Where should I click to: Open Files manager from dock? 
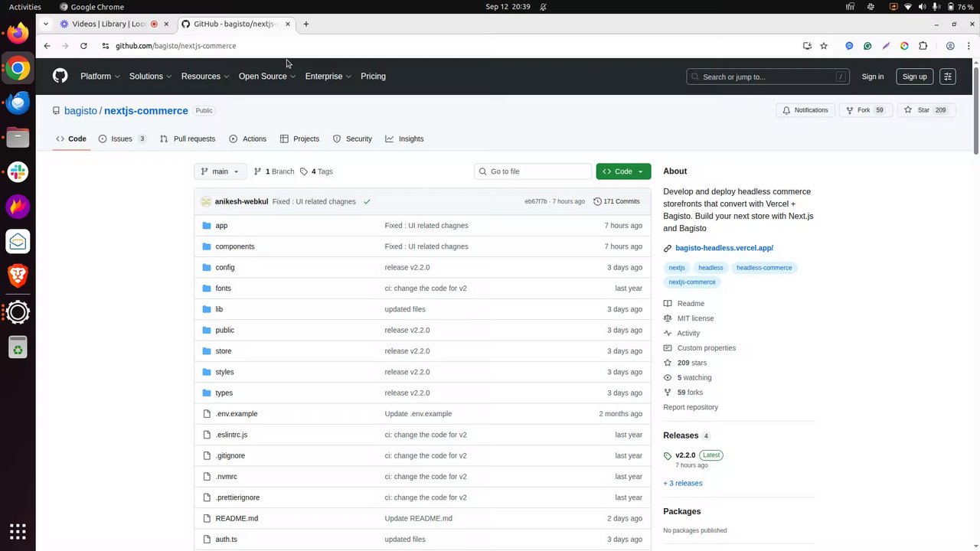18,138
